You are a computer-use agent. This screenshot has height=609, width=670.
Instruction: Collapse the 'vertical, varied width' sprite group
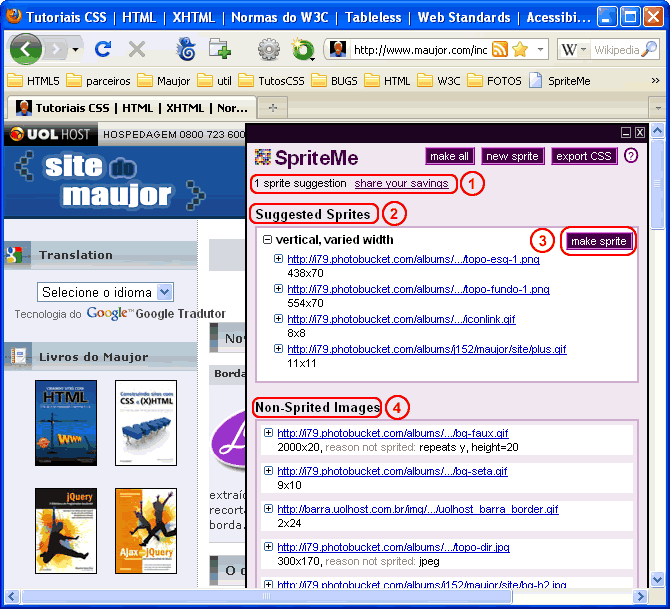tap(267, 240)
